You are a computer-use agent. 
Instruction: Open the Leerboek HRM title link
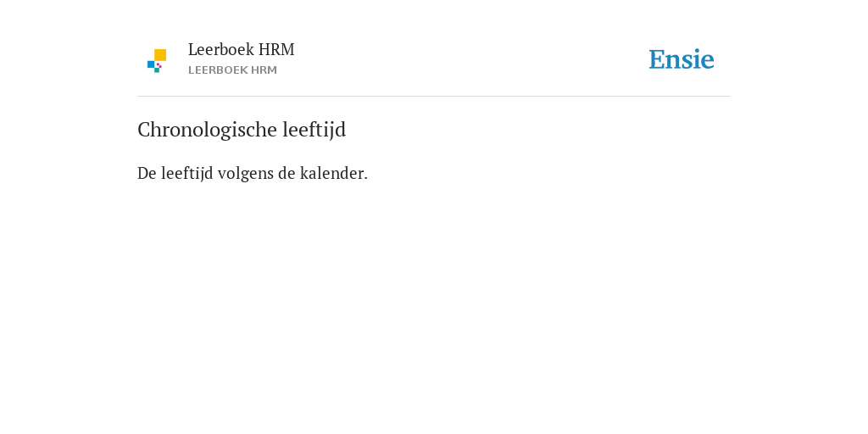coord(242,50)
